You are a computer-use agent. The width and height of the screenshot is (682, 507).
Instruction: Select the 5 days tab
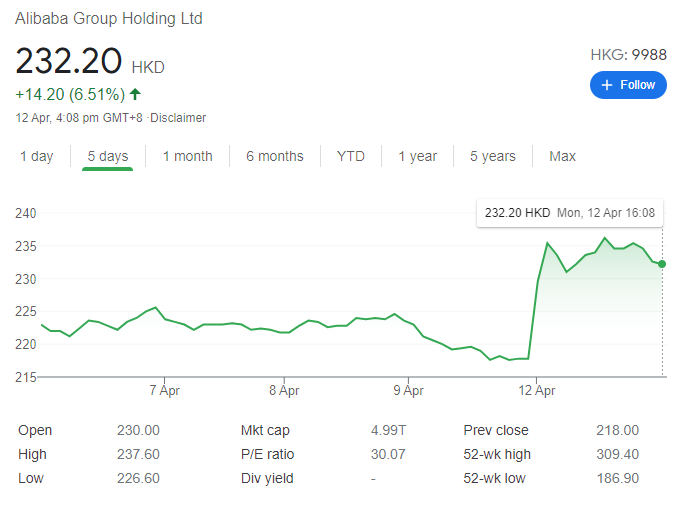pos(107,156)
